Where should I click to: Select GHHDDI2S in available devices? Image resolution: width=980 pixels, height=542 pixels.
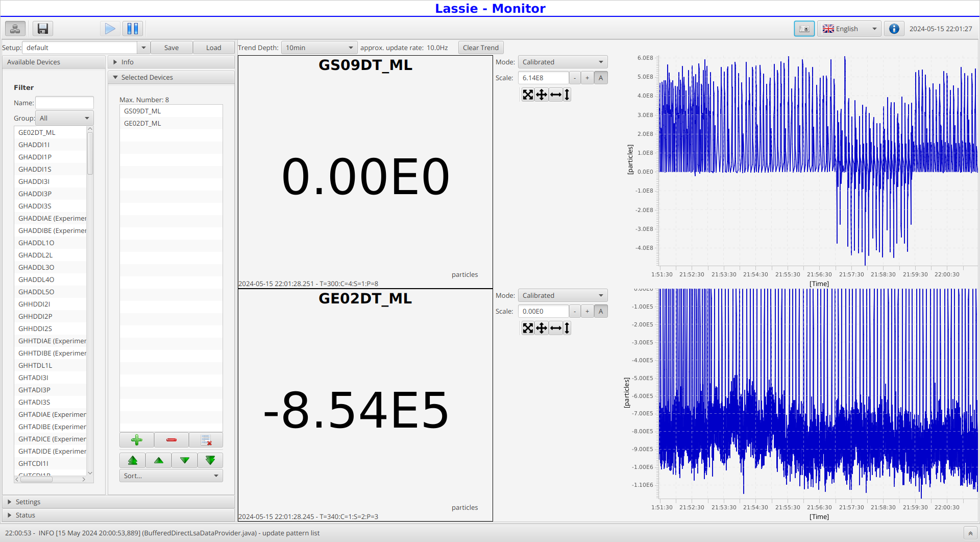click(51, 328)
